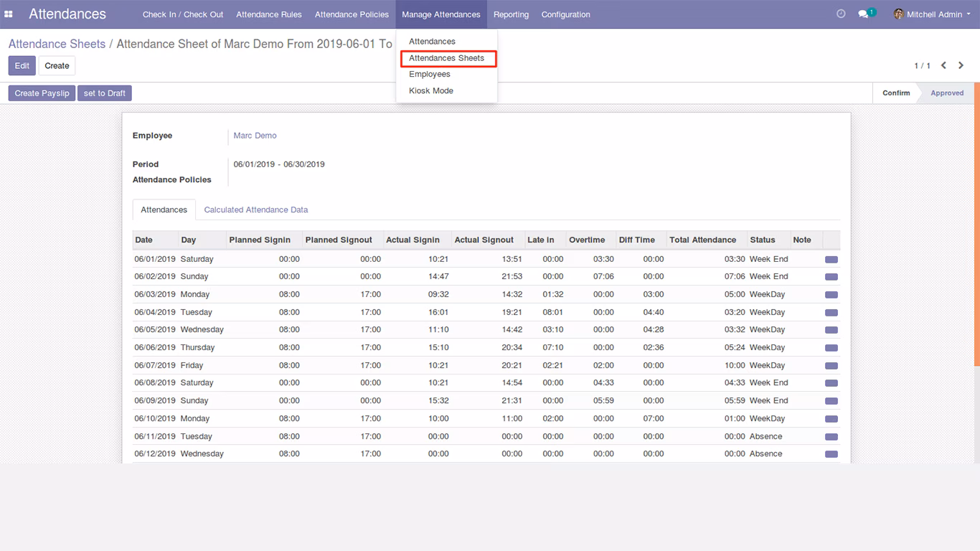Click actual signin 16:01 cell

click(x=438, y=312)
